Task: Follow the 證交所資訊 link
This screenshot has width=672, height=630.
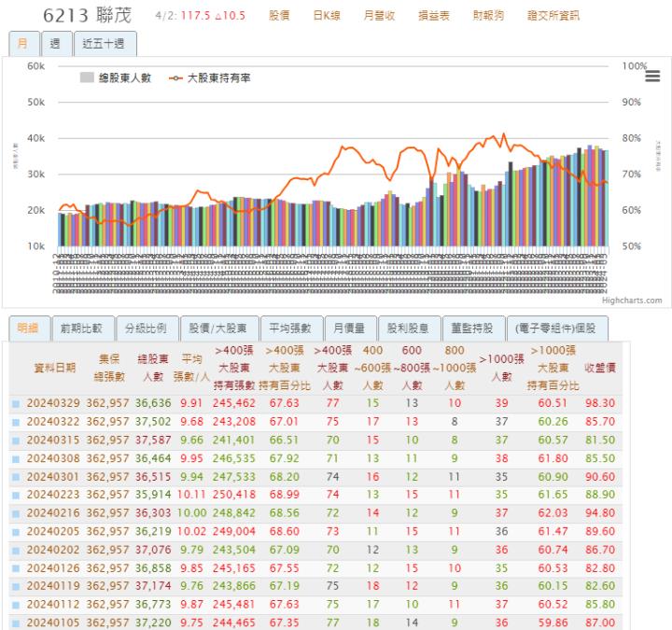Action: pos(553,16)
